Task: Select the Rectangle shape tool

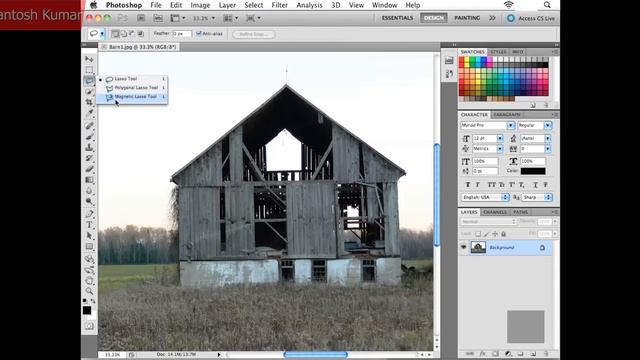Action: (89, 247)
